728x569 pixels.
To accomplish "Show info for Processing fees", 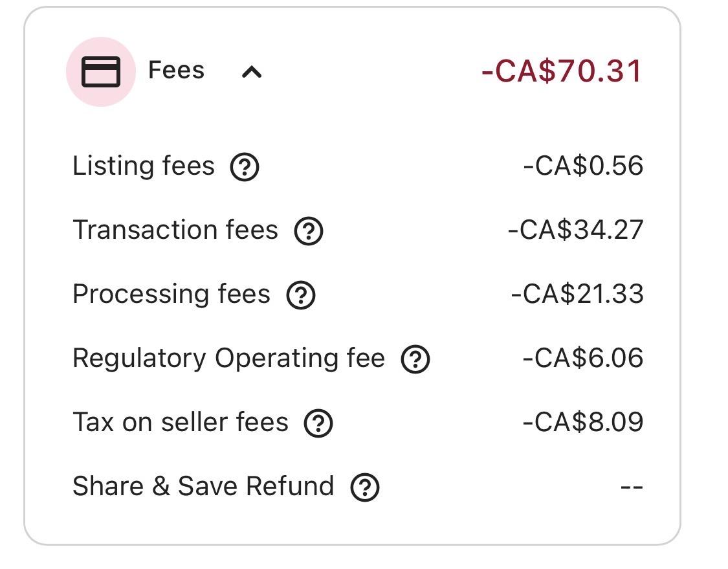I will [301, 295].
